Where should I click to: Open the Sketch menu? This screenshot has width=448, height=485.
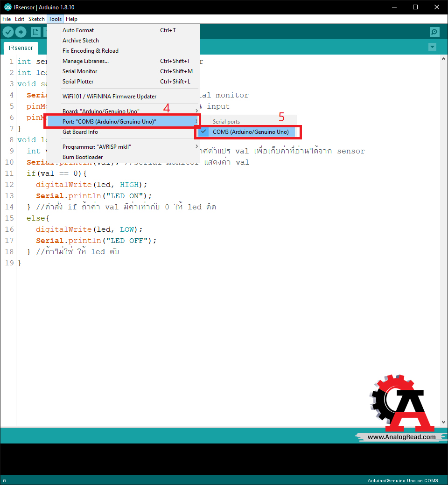pos(36,19)
